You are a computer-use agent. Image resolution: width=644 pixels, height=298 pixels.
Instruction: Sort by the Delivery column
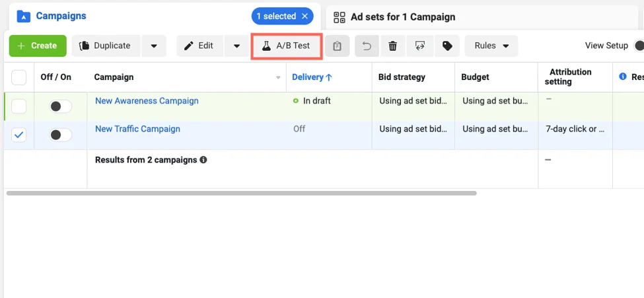pos(312,77)
